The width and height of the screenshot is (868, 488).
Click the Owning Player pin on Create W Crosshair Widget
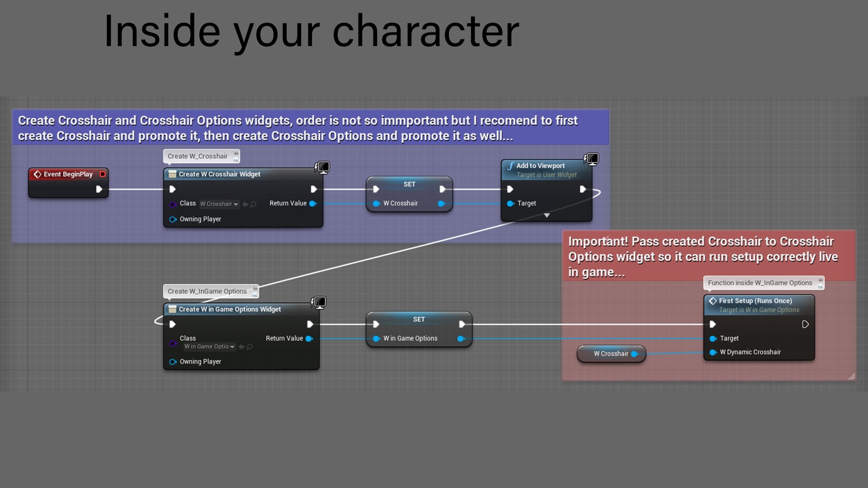pyautogui.click(x=172, y=219)
